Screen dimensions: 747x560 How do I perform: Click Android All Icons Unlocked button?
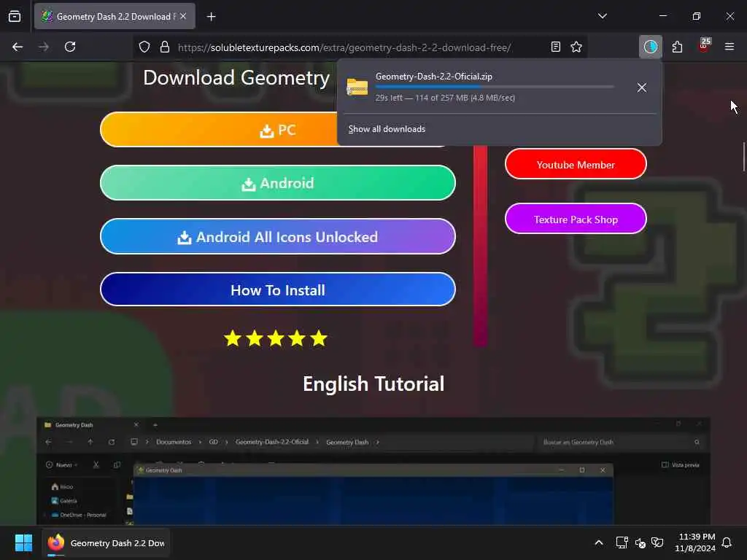coord(278,237)
